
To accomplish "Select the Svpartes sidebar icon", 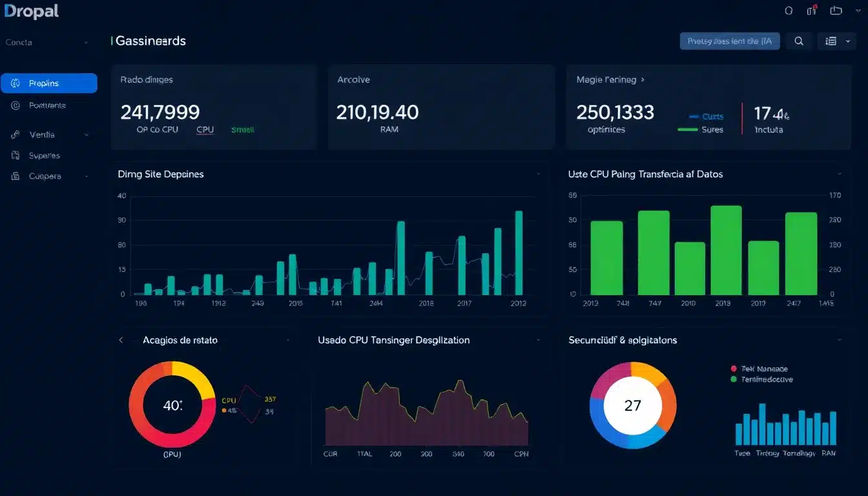I will point(14,155).
